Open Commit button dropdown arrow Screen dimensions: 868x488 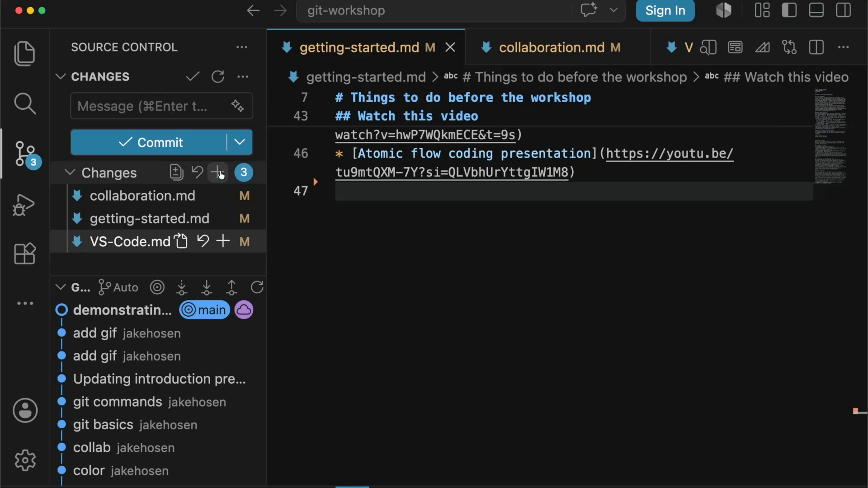[240, 142]
